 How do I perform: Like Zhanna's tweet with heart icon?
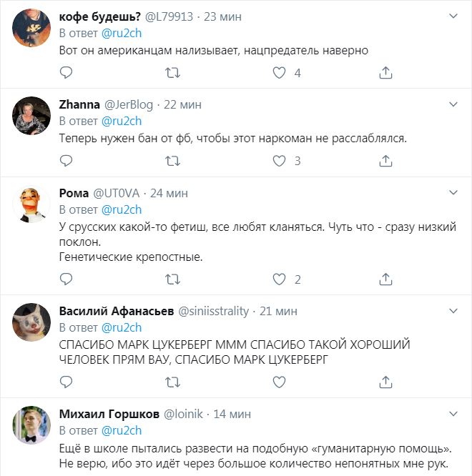(x=280, y=161)
